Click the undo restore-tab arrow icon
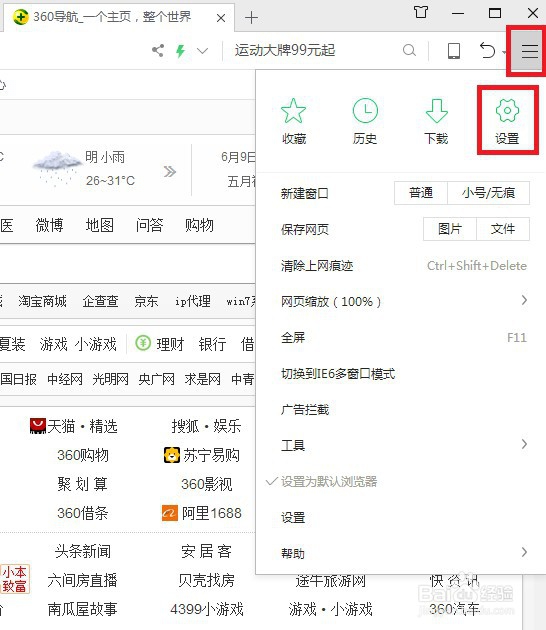The image size is (546, 630). pyautogui.click(x=487, y=51)
